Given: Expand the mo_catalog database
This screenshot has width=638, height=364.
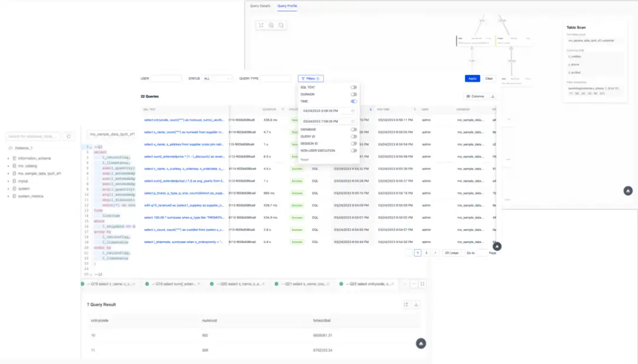Looking at the screenshot, I should tap(8, 166).
